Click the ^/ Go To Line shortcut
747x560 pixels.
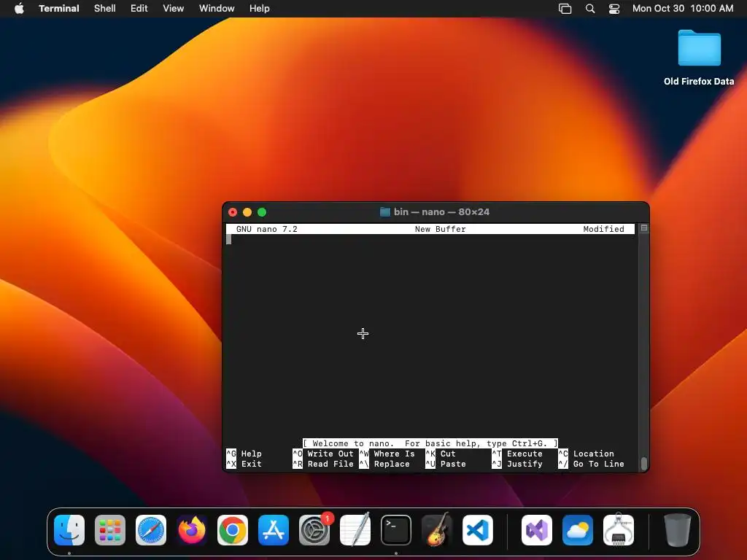pos(591,464)
